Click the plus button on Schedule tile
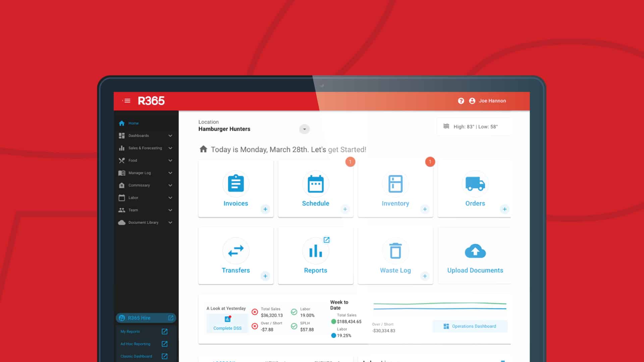 (345, 209)
